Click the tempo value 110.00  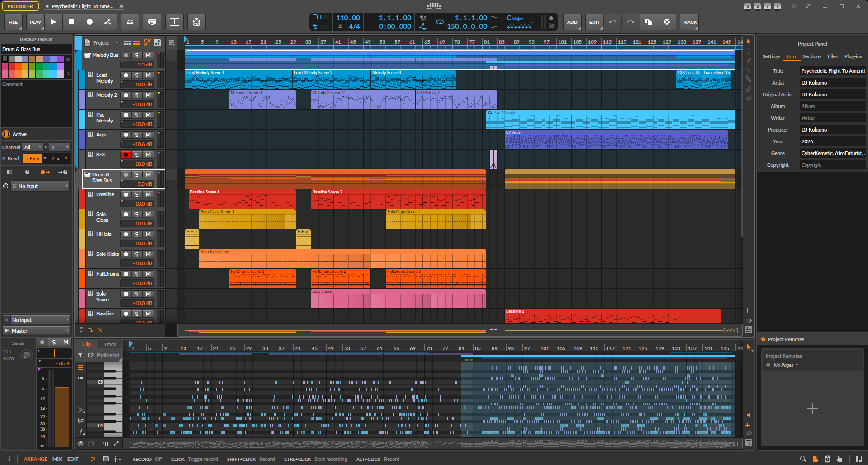(x=348, y=18)
